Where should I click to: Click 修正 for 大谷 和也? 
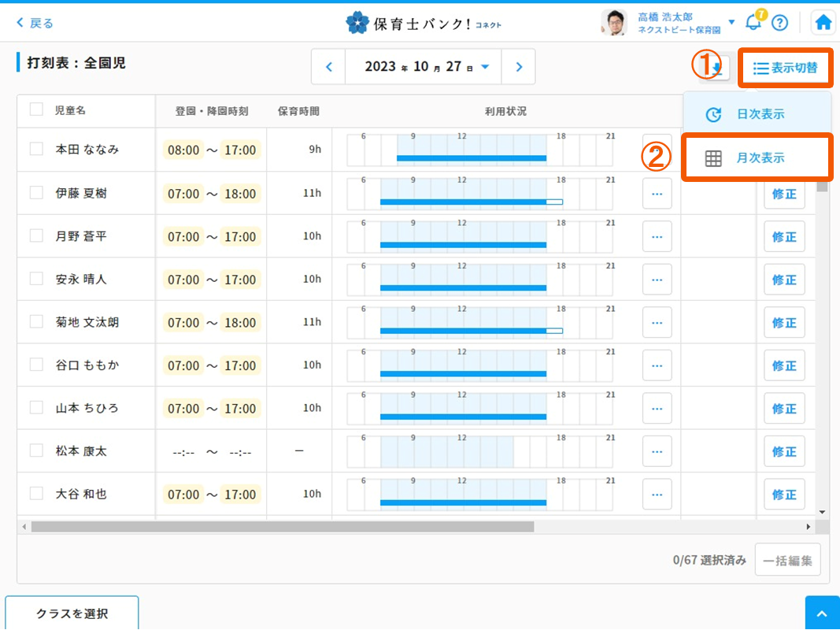coord(783,495)
